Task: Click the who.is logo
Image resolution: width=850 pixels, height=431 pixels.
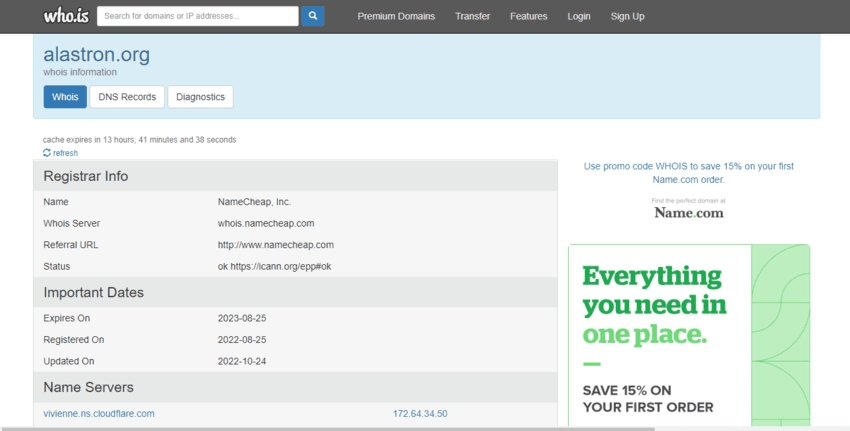Action: [x=67, y=16]
